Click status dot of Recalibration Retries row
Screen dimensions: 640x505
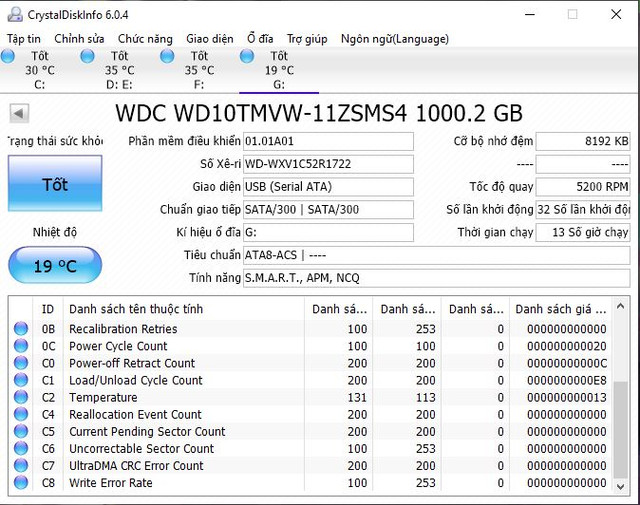pos(21,329)
